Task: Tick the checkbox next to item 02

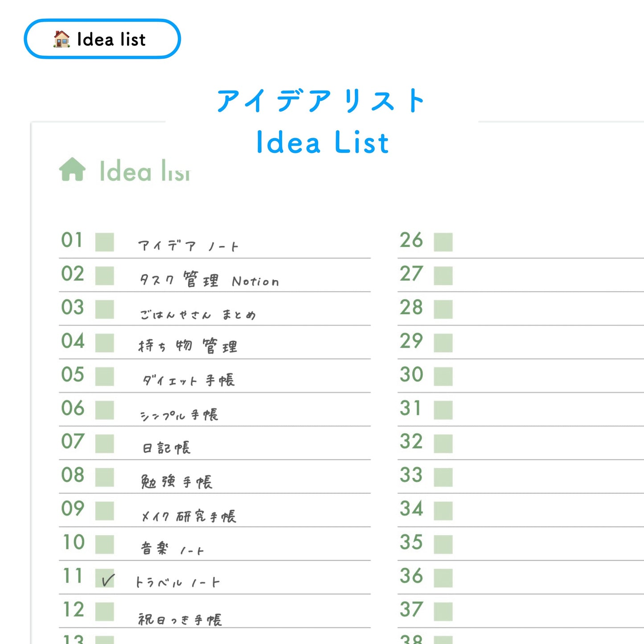Action: tap(105, 275)
